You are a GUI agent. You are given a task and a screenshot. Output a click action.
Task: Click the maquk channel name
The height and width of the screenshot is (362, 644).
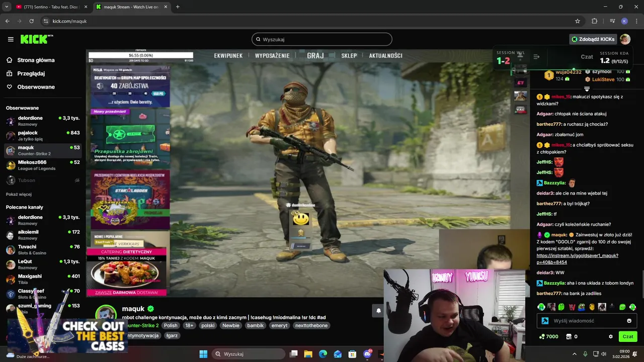pos(133,309)
